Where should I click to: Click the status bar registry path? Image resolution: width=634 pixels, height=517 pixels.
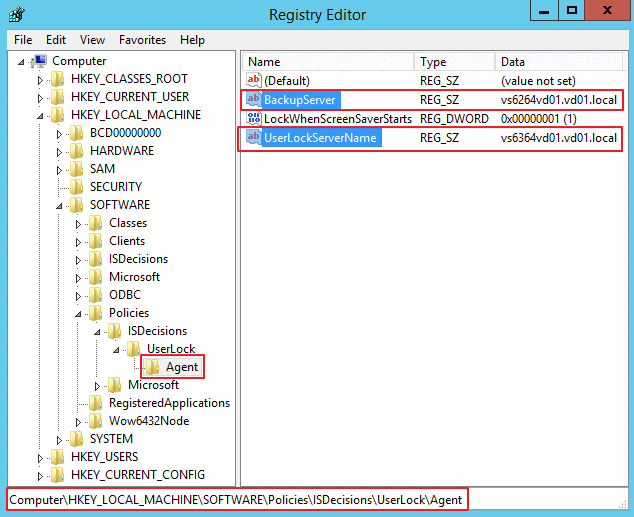[x=236, y=500]
